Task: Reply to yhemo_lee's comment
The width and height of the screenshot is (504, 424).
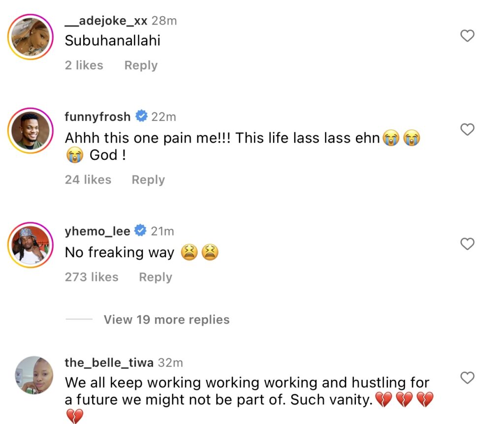Action: pyautogui.click(x=156, y=277)
